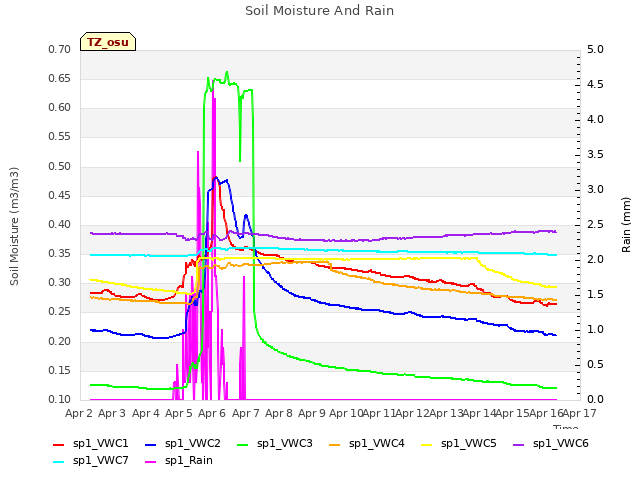Click the Apr 5 x-axis tick label
This screenshot has height=480, width=640.
(179, 413)
